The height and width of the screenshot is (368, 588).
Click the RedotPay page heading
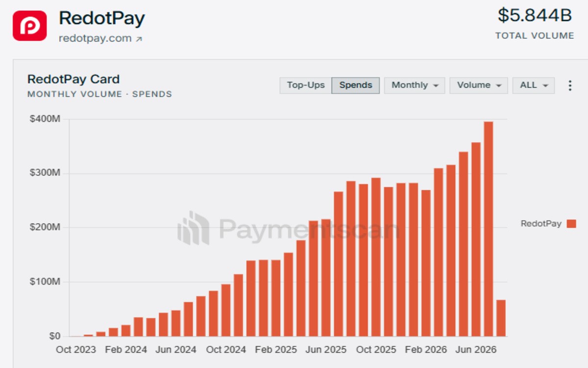(x=102, y=19)
